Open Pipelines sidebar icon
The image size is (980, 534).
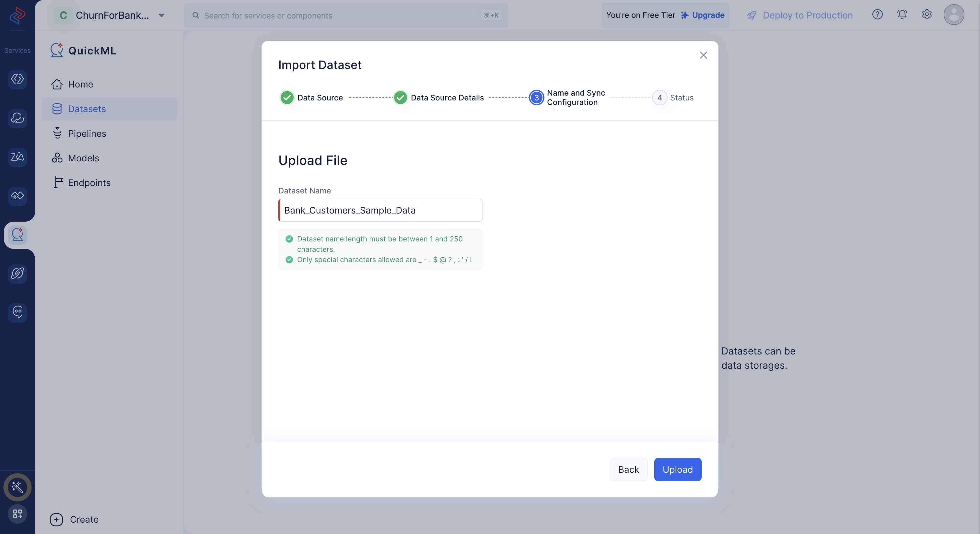point(57,133)
